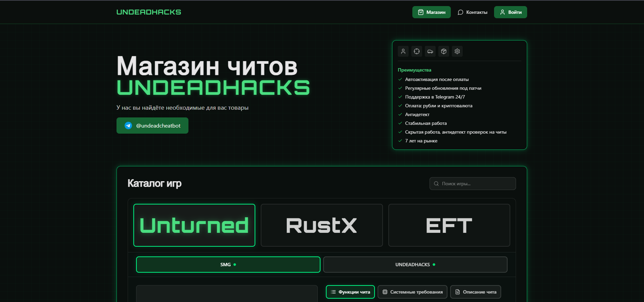The image size is (644, 302).
Task: Click the Telegram icon on bot button
Action: click(128, 126)
